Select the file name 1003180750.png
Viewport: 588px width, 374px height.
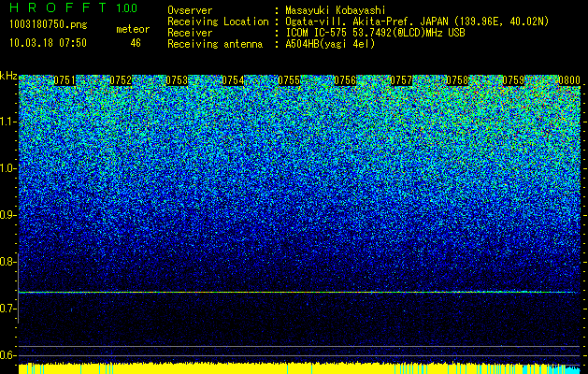pyautogui.click(x=48, y=24)
